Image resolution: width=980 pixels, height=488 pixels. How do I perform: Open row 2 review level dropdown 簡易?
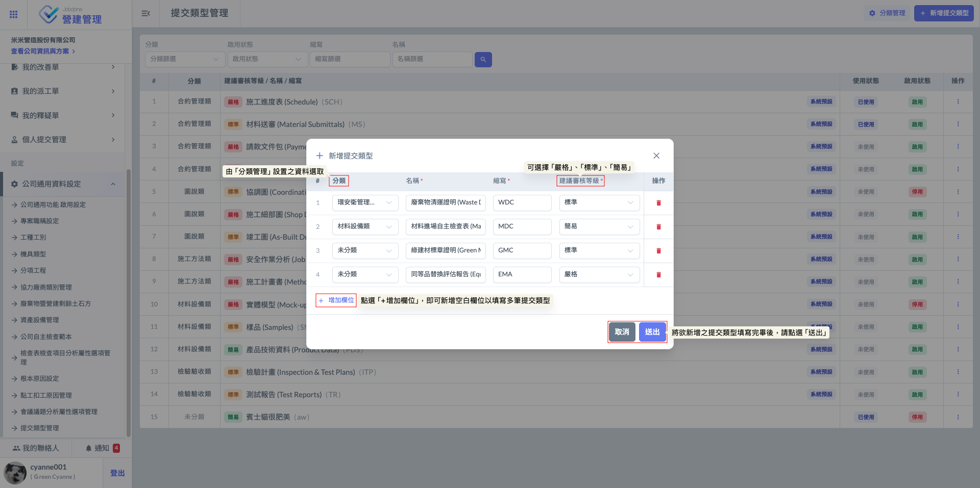point(599,226)
